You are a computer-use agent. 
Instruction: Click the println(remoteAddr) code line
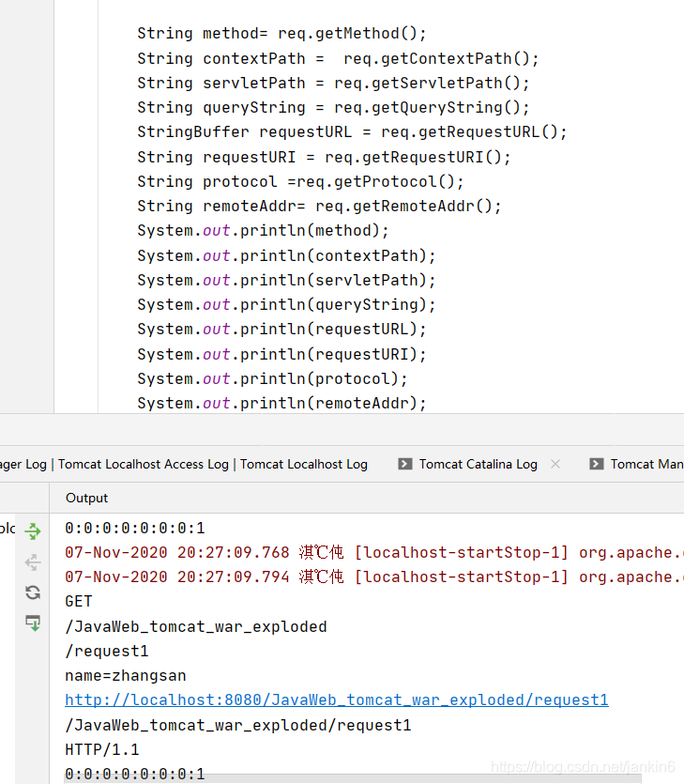coord(281,404)
